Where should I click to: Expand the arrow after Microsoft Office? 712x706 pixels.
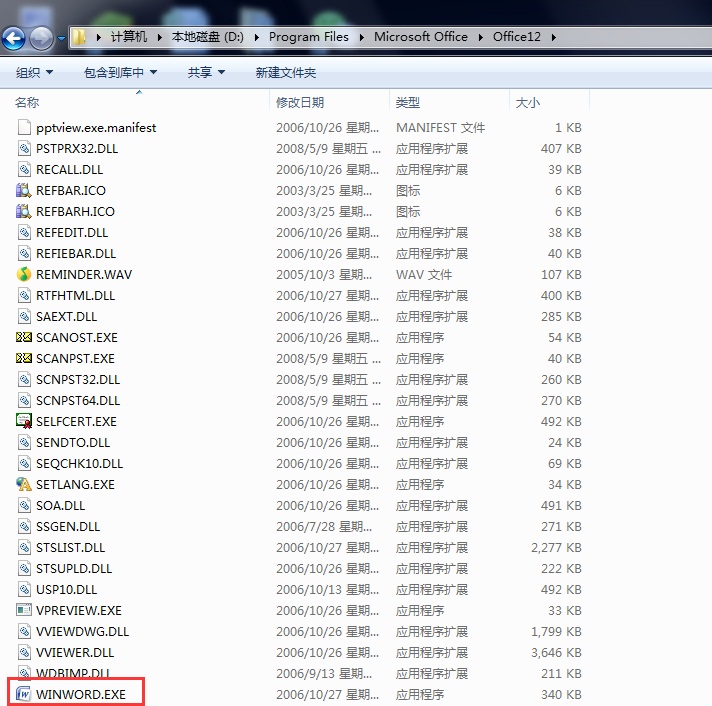480,37
